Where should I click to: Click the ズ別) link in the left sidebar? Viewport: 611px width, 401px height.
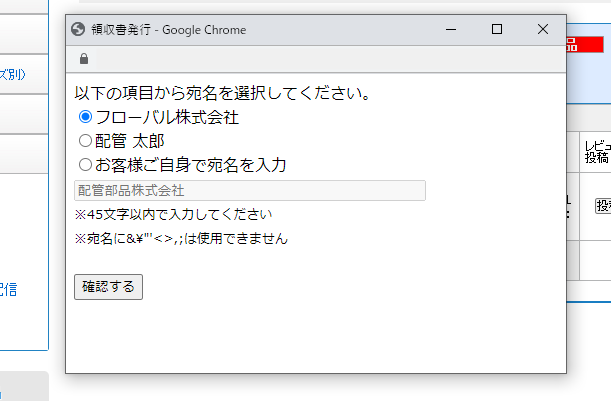[x=24, y=74]
